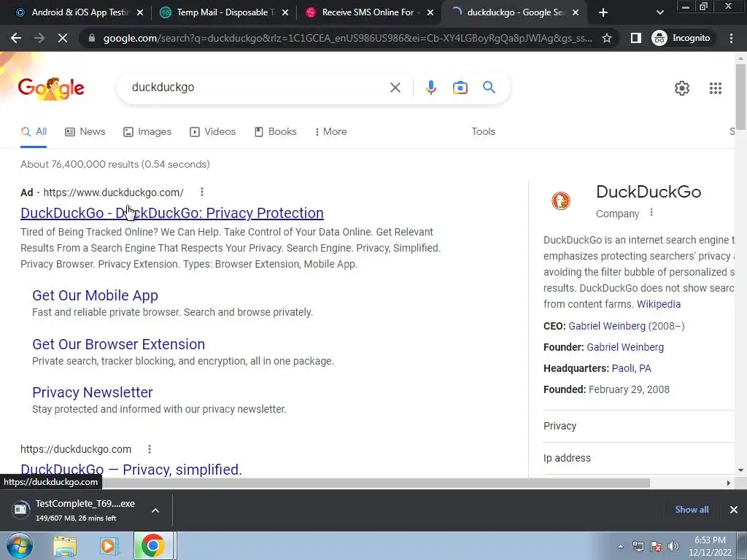Select the All results tab
Screen dimensions: 747x560
(x=34, y=131)
